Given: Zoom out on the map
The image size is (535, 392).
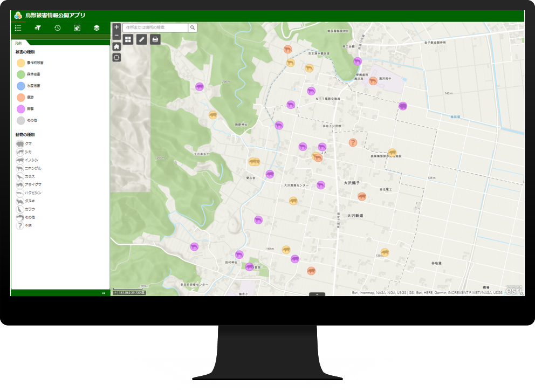Looking at the screenshot, I should pyautogui.click(x=116, y=36).
